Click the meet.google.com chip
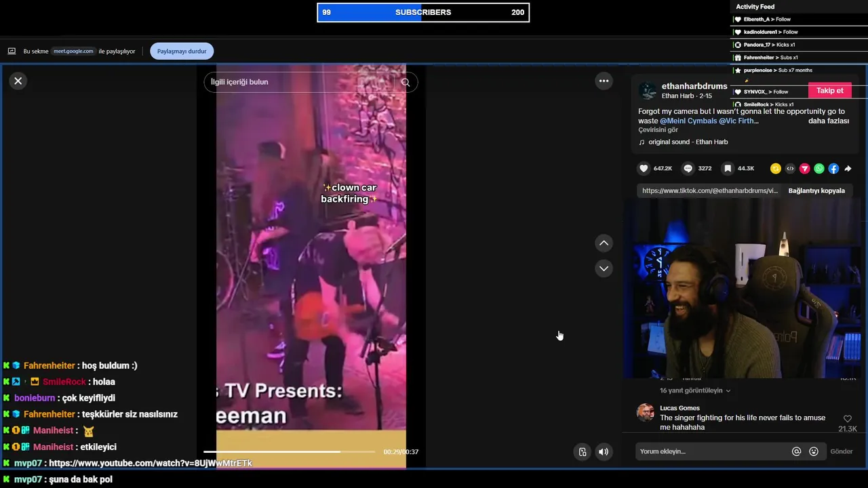The image size is (868, 488). pos(73,51)
